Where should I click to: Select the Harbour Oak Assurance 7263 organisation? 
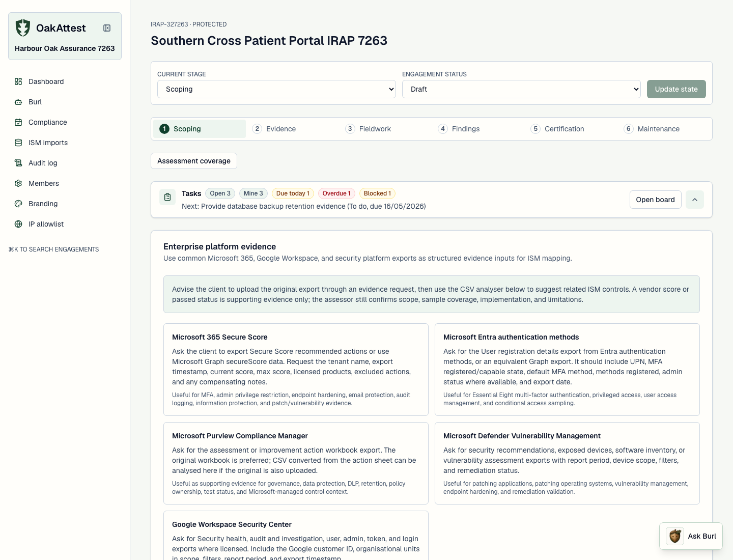click(x=65, y=48)
